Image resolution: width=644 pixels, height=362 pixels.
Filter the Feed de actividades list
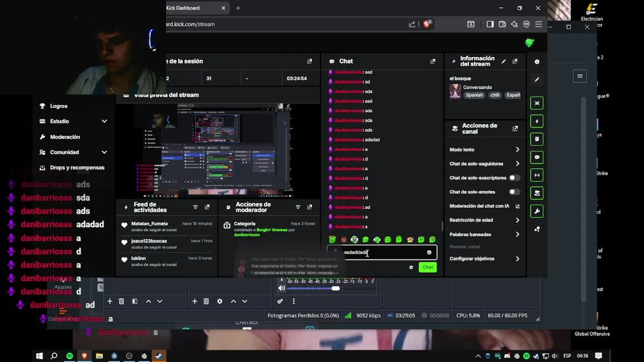(x=195, y=207)
